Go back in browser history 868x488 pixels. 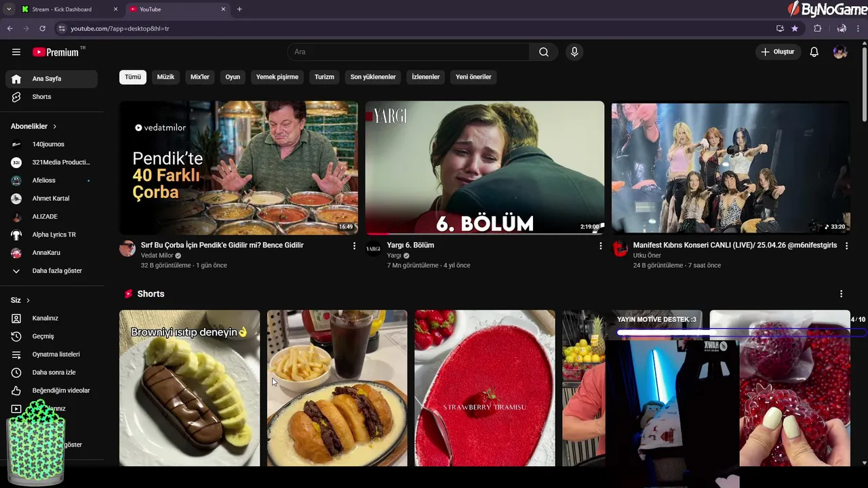pos(9,28)
